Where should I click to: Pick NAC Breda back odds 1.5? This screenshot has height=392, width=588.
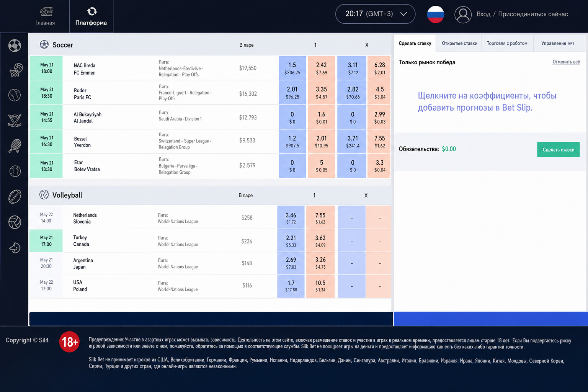(292, 68)
